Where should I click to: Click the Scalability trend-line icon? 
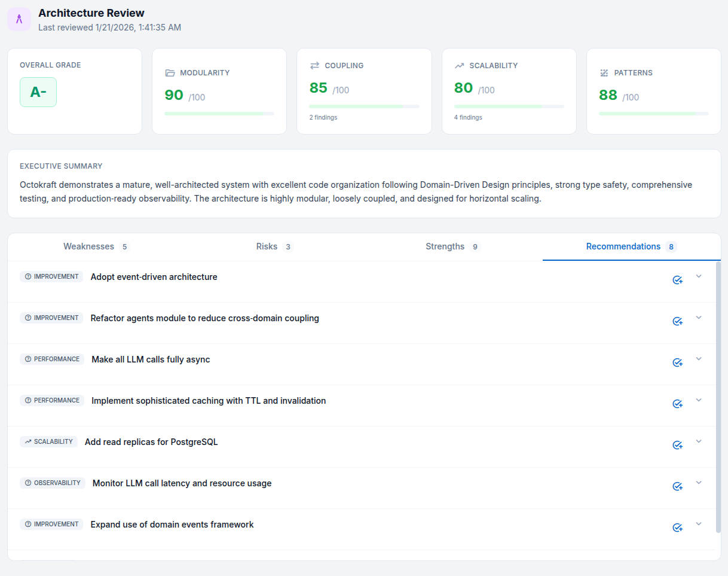pos(459,66)
